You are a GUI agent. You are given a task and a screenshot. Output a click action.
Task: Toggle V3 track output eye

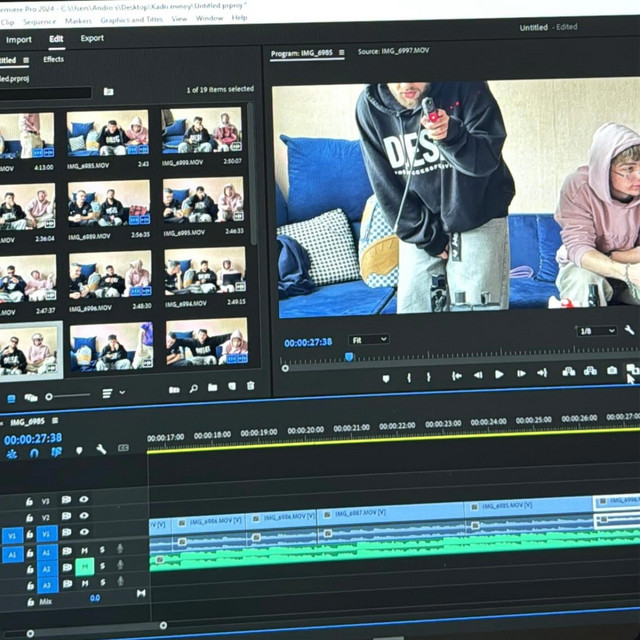[x=84, y=499]
